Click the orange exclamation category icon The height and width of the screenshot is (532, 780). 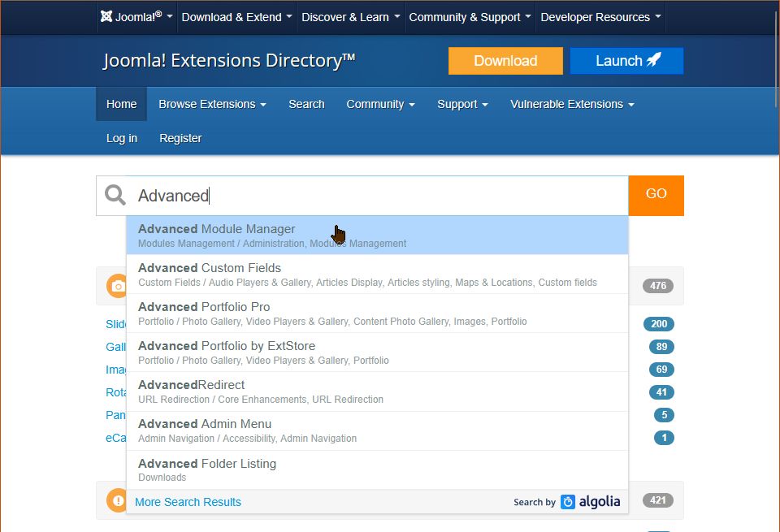point(118,500)
